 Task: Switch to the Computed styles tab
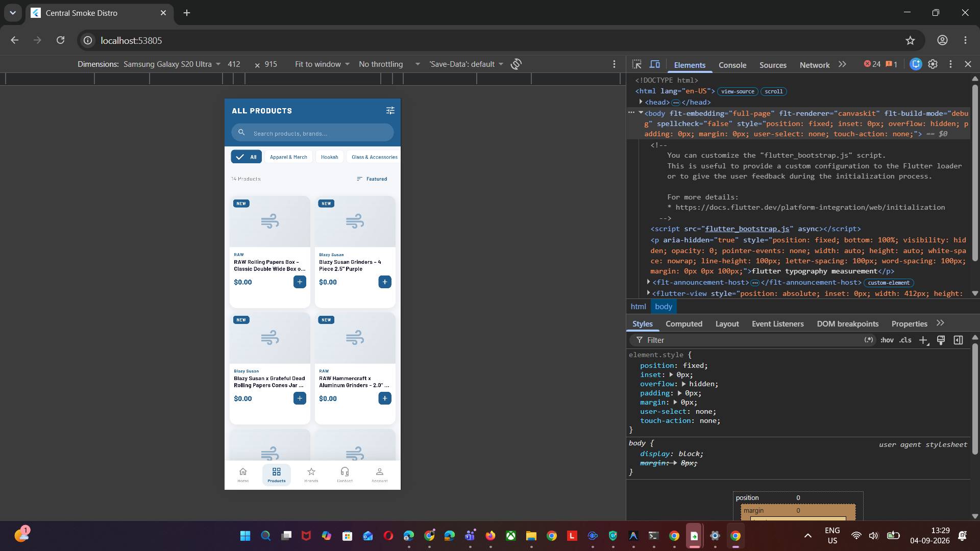coord(684,324)
